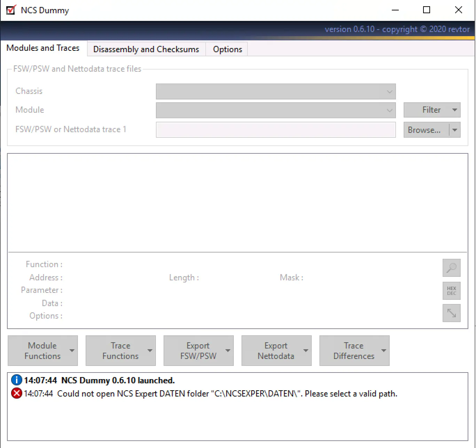The height and width of the screenshot is (448, 476).
Task: Open the Module dropdown
Action: (x=276, y=110)
